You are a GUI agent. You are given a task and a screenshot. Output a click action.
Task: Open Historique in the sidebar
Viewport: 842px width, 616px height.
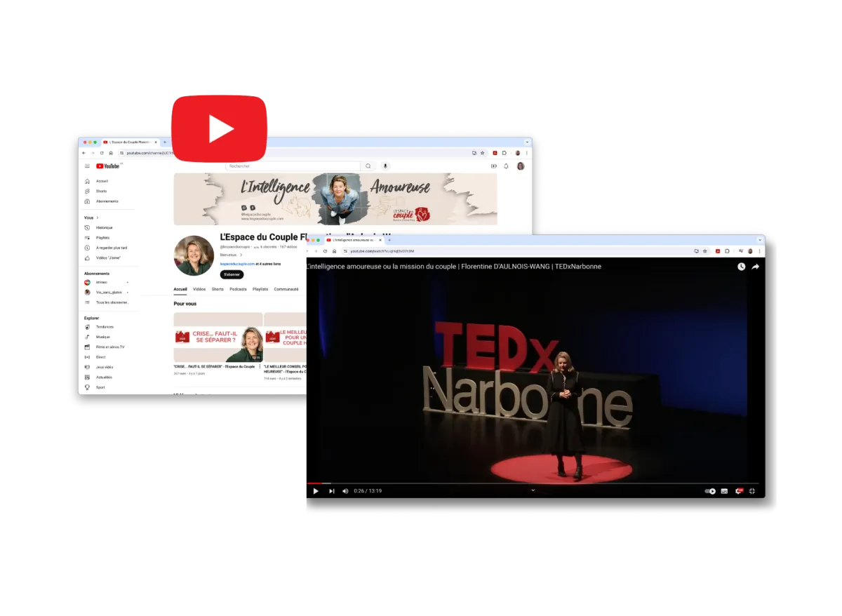(x=104, y=227)
